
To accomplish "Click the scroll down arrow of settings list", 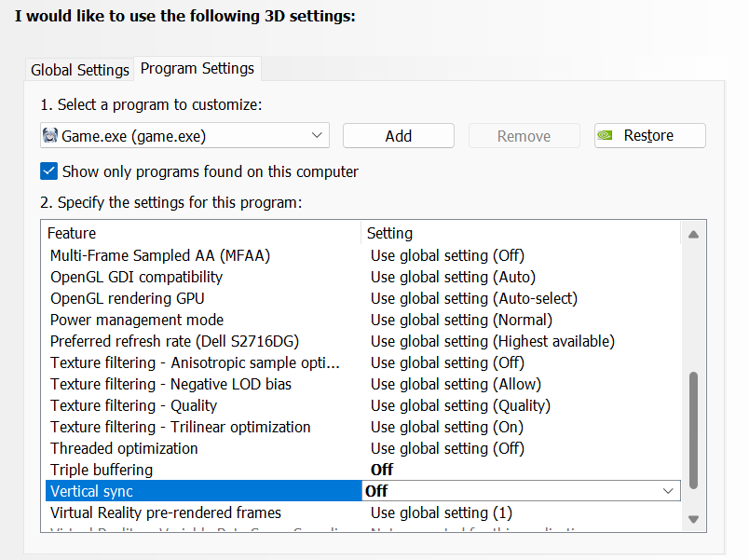I will (x=694, y=519).
